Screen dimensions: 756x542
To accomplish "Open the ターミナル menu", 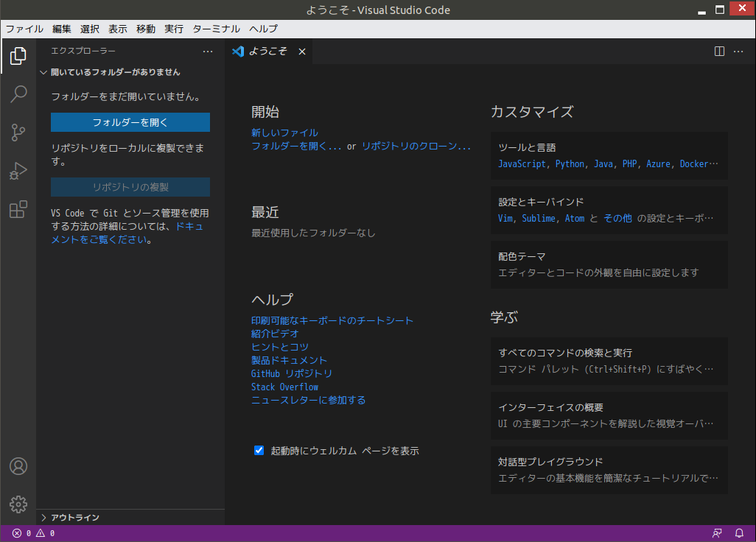I will point(216,29).
